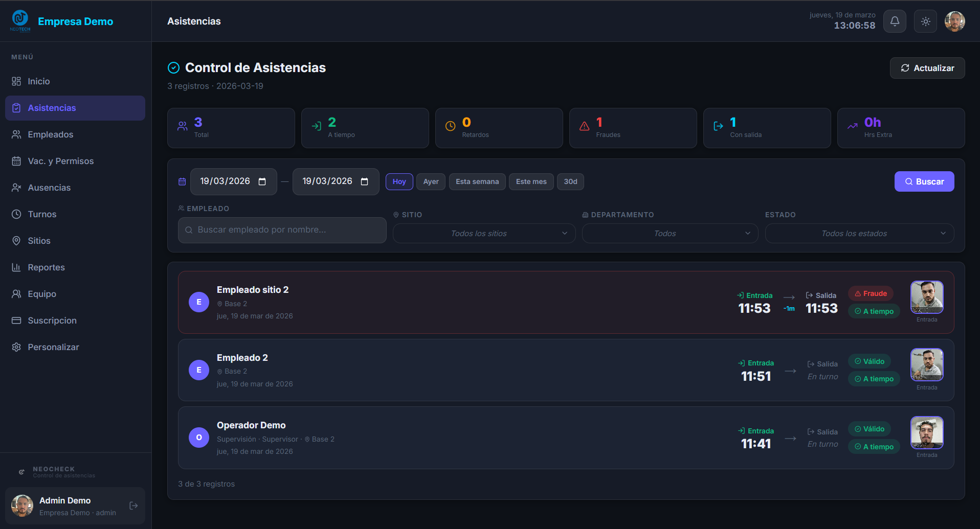The height and width of the screenshot is (529, 980).
Task: Click the logout icon beside Admin Demo
Action: point(133,505)
